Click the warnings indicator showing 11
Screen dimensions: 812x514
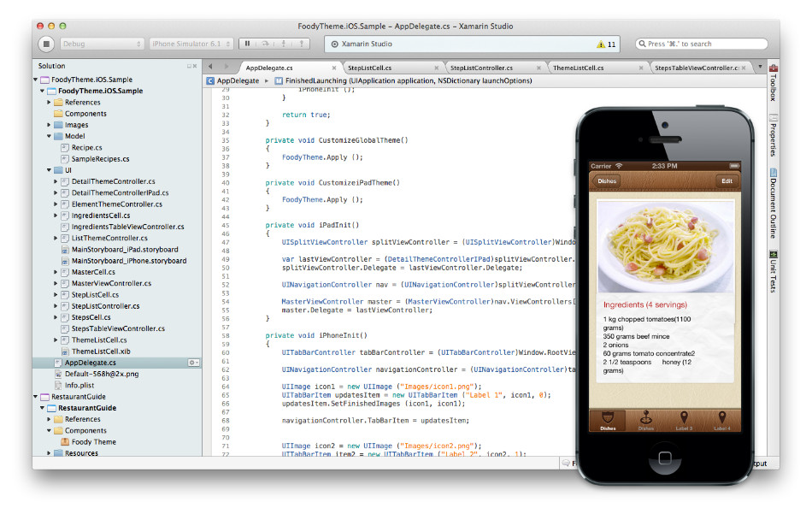click(606, 44)
